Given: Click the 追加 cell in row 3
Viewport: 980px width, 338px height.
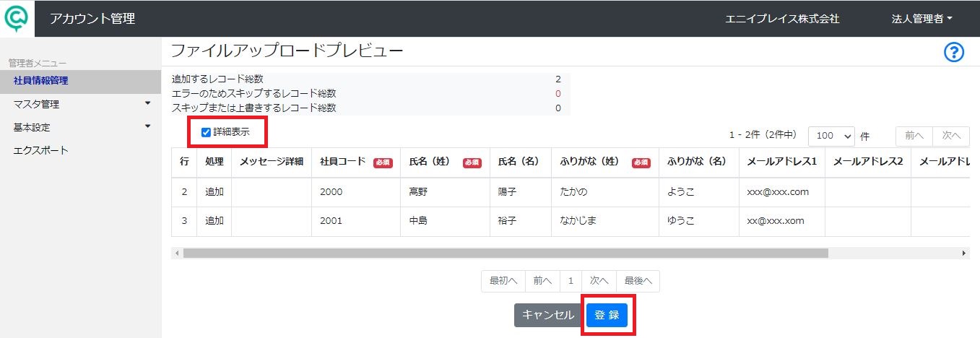Looking at the screenshot, I should point(214,221).
